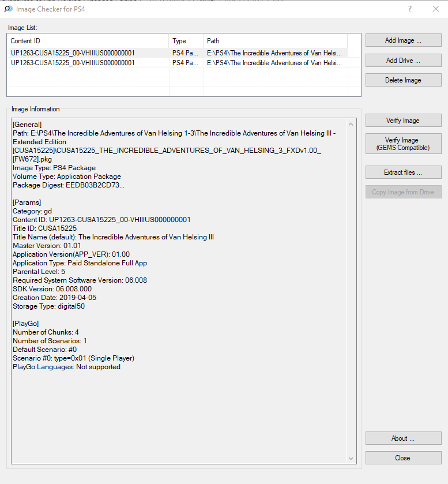The height and width of the screenshot is (484, 448).
Task: Click Volume Type: Application Package line
Action: click(x=67, y=177)
